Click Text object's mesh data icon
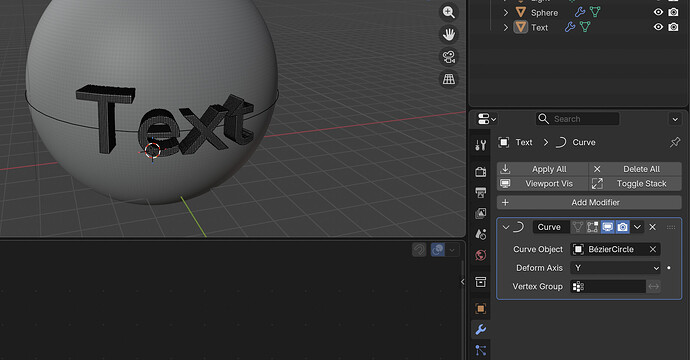The height and width of the screenshot is (360, 690). point(585,27)
